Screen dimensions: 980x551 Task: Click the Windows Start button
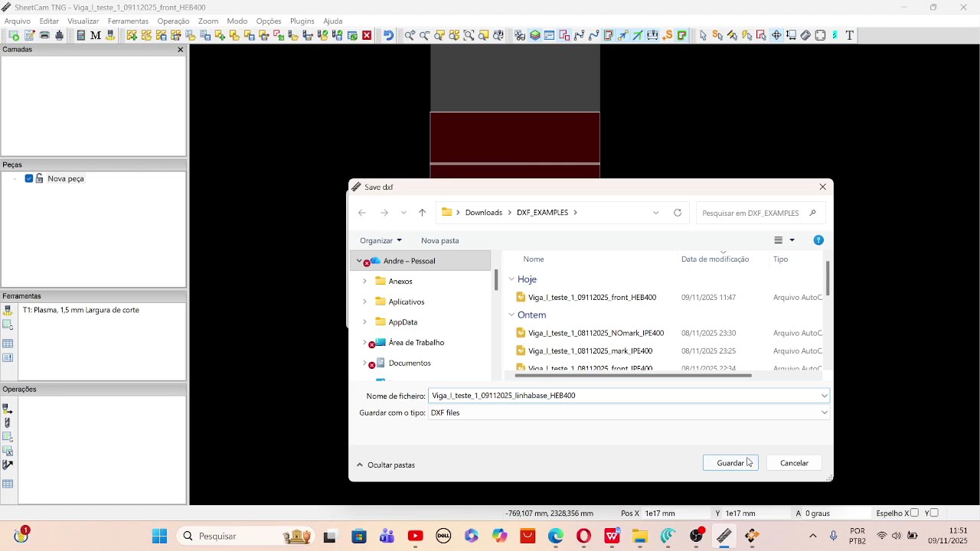[x=159, y=536]
